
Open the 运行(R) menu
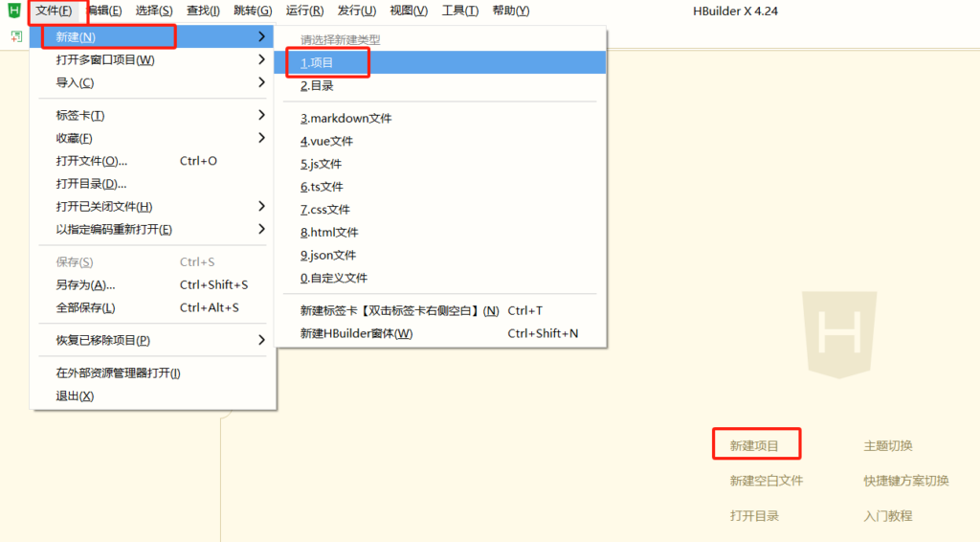click(305, 11)
